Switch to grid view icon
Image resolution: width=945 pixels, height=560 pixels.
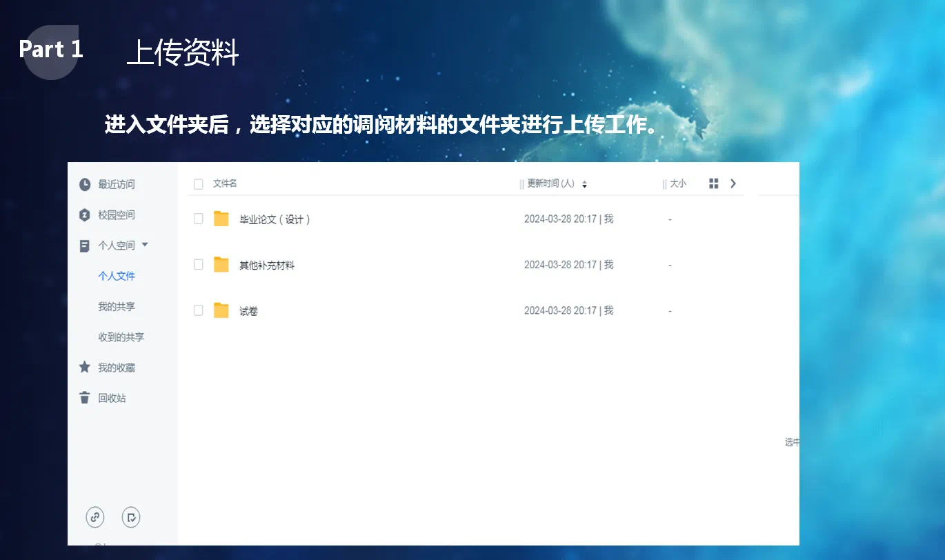714,183
